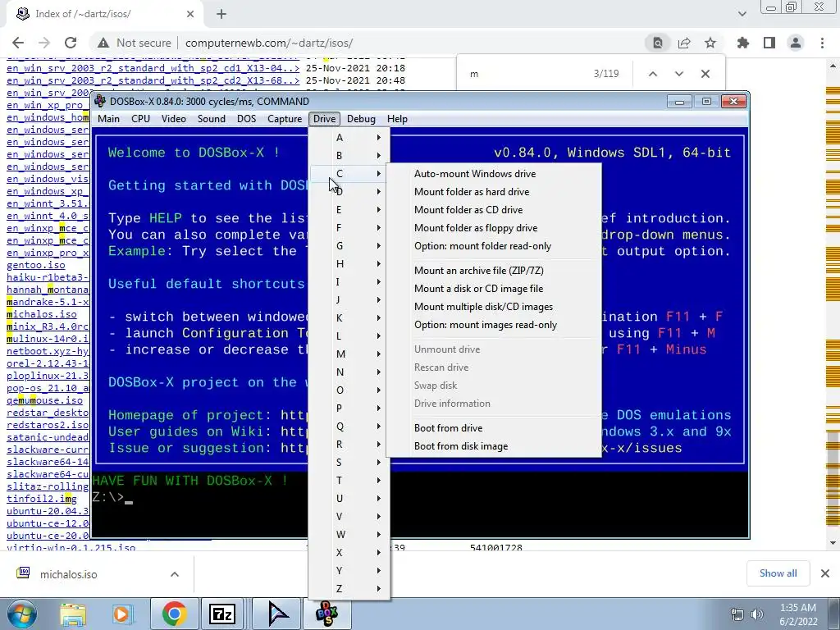Open the gentoo.iso link
The image size is (840, 630).
click(36, 265)
